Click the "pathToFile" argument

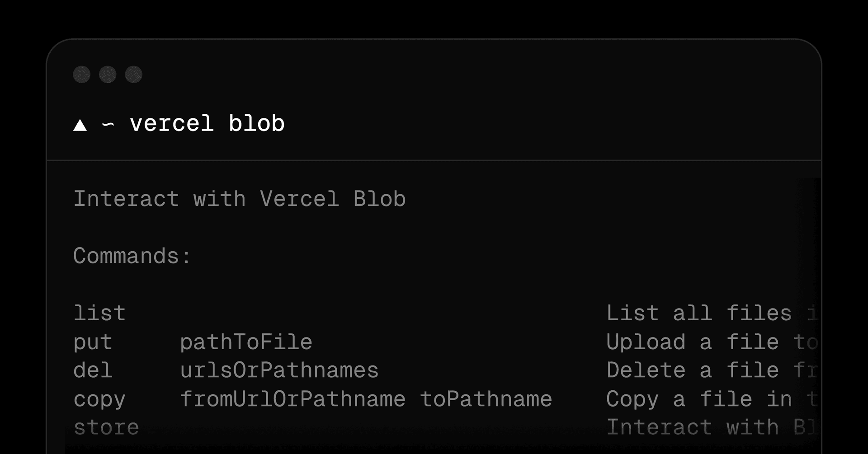(246, 342)
